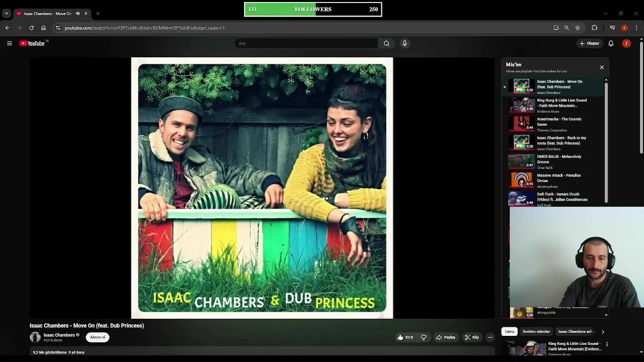Screen dimensions: 644x362
Task: Expand the video description with view count
Action: tap(262, 352)
